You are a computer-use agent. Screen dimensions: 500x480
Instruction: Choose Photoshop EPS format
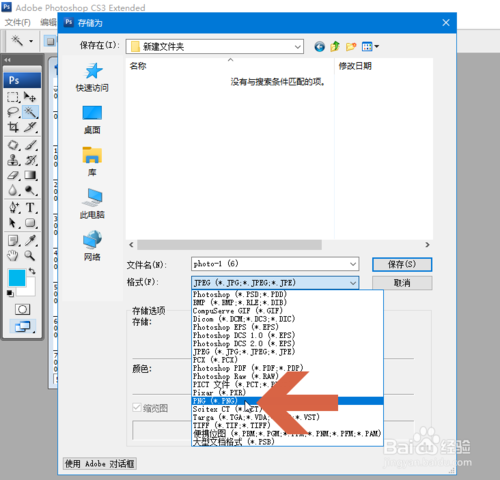pyautogui.click(x=288, y=327)
